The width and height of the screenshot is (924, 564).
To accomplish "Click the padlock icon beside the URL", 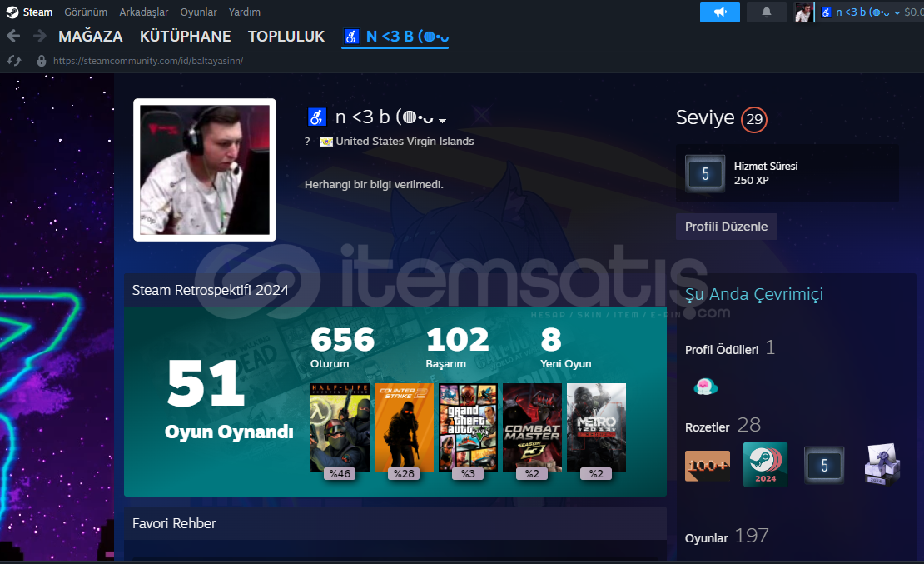I will [x=42, y=61].
